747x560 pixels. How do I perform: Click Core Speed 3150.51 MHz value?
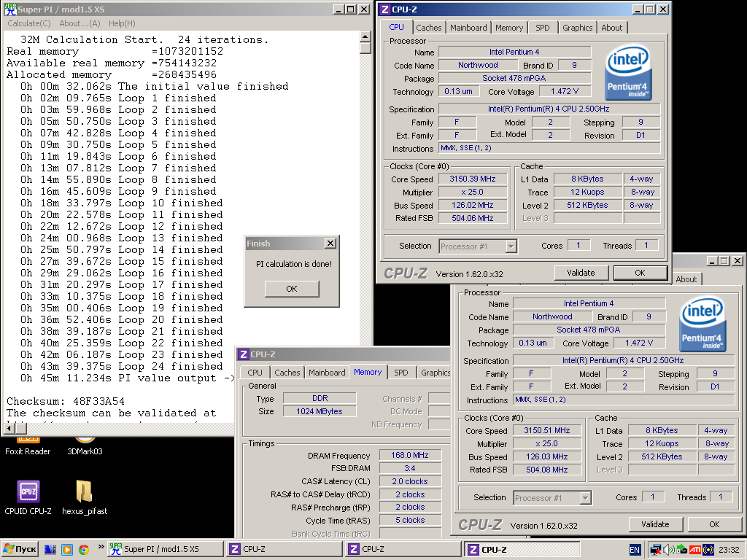547,430
